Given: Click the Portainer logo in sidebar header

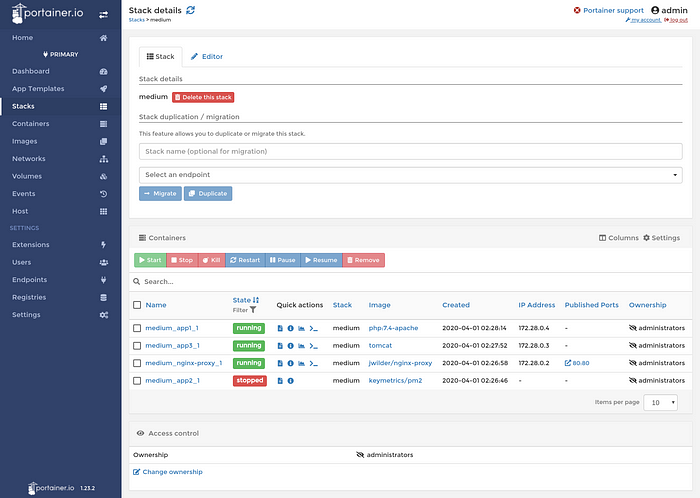Looking at the screenshot, I should pos(47,13).
